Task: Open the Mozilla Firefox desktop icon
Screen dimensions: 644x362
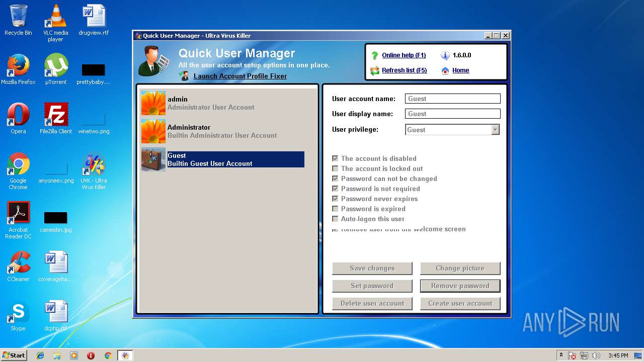Action: click(x=18, y=69)
